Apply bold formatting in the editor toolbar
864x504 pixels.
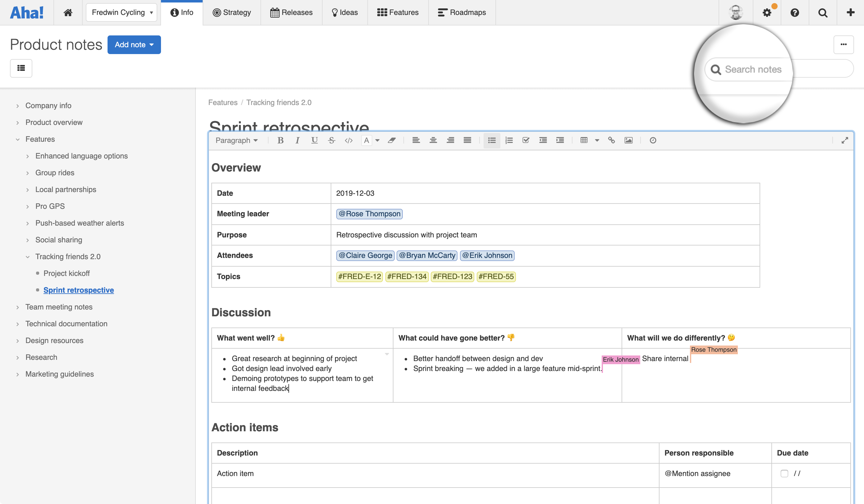[280, 140]
